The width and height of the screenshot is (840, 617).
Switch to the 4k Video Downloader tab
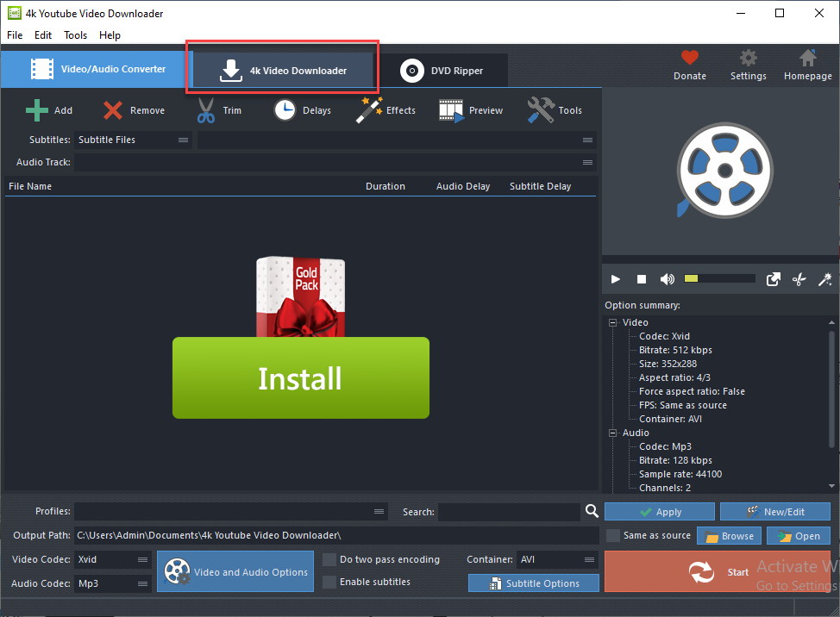[x=282, y=71]
